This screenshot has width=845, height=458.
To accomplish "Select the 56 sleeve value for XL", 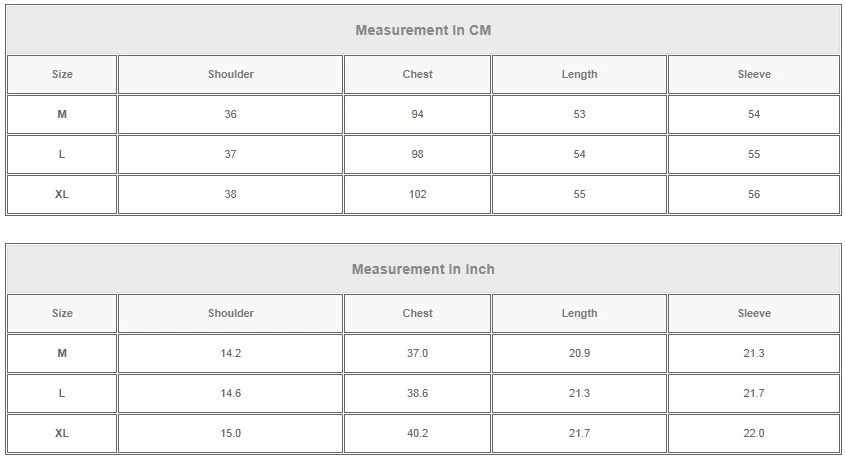I will [754, 194].
